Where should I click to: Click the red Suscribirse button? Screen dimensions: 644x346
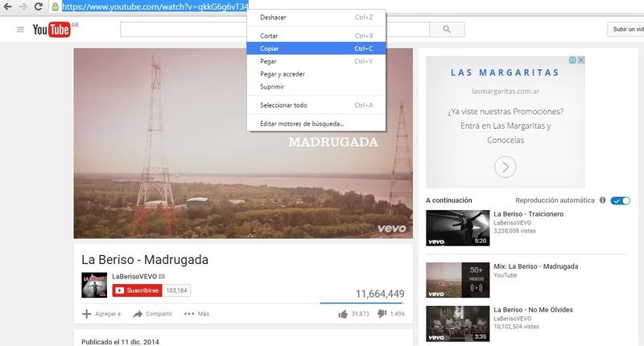pyautogui.click(x=138, y=290)
